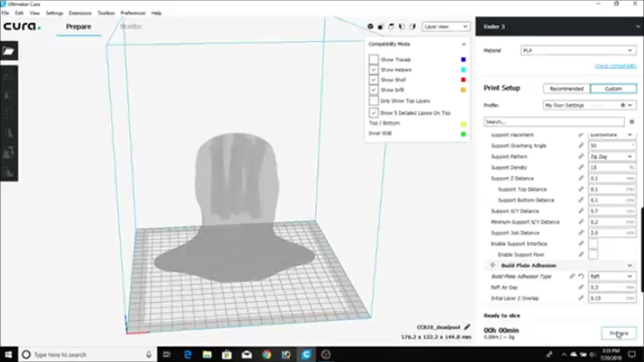Uncheck the Show Shell checkbox
644x362 pixels.
pyautogui.click(x=373, y=80)
